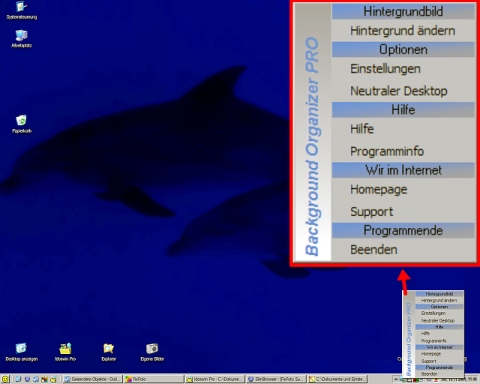Open the Systemsteuerung desktop icon
The height and width of the screenshot is (384, 480).
(x=22, y=10)
